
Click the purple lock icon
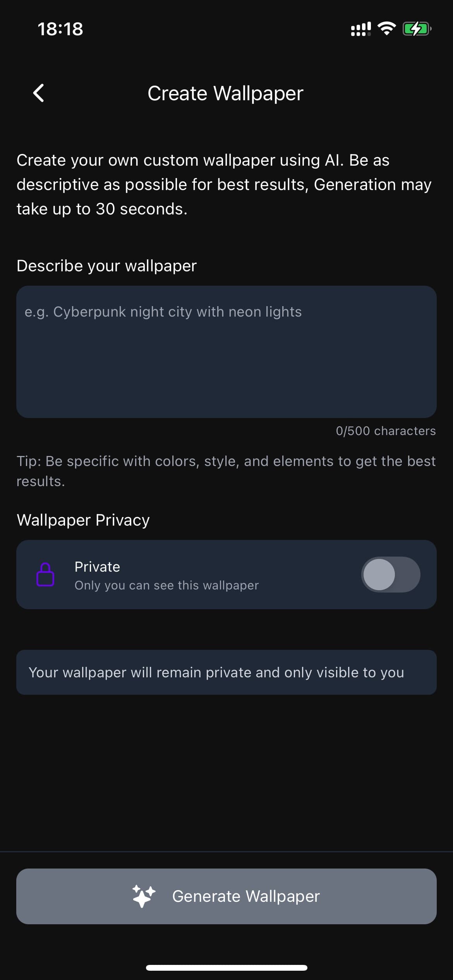click(x=45, y=574)
